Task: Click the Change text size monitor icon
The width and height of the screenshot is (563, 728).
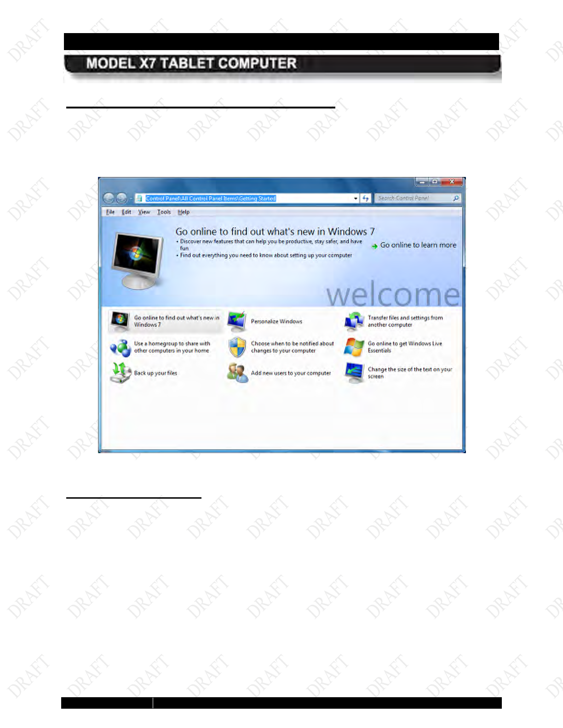Action: (354, 373)
